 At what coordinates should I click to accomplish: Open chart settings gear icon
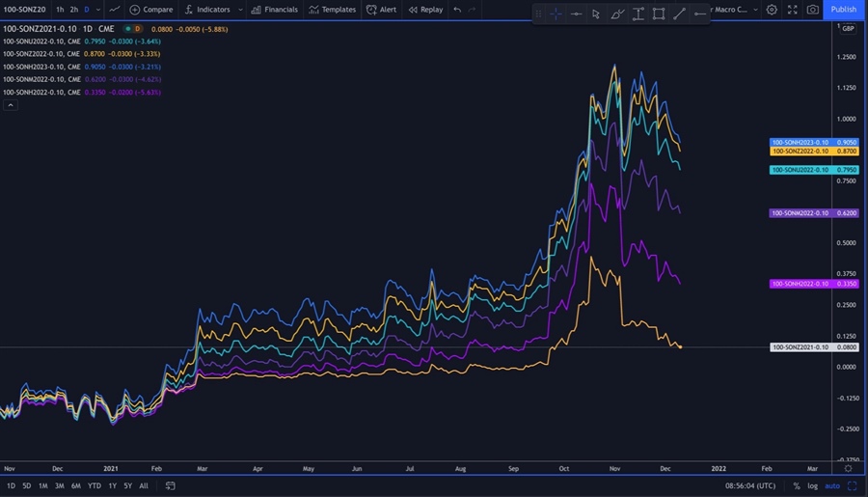point(772,10)
